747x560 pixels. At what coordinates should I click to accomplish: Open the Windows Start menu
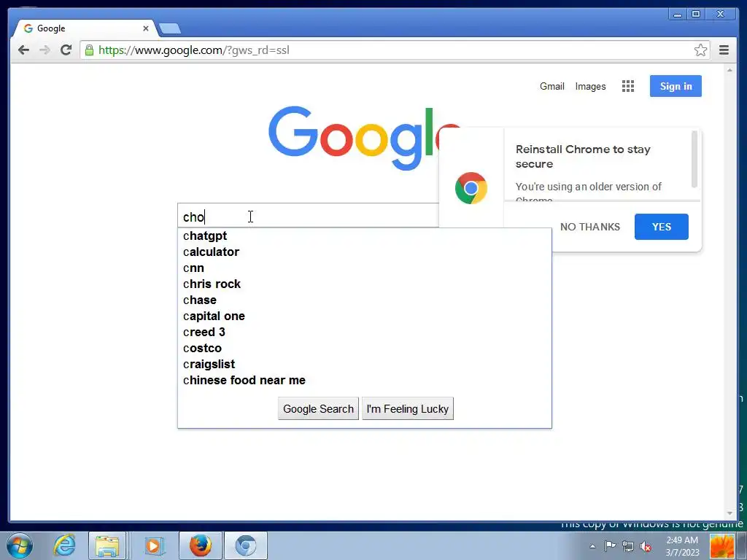20,545
